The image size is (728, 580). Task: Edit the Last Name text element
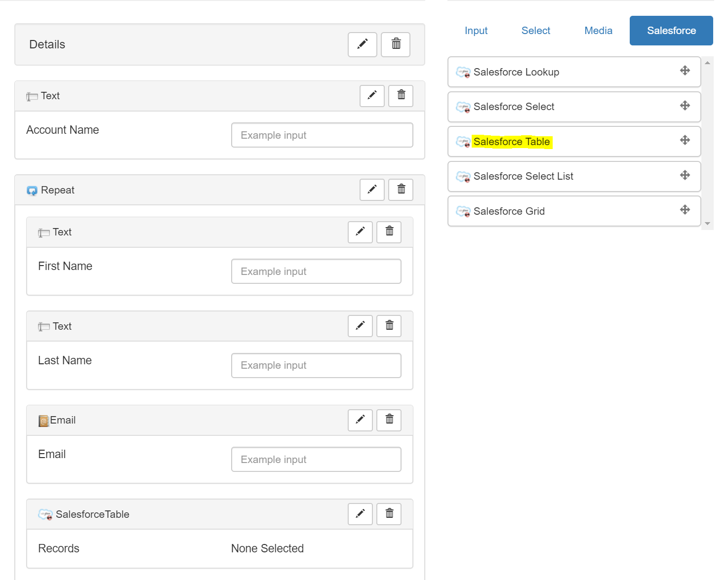pyautogui.click(x=360, y=326)
